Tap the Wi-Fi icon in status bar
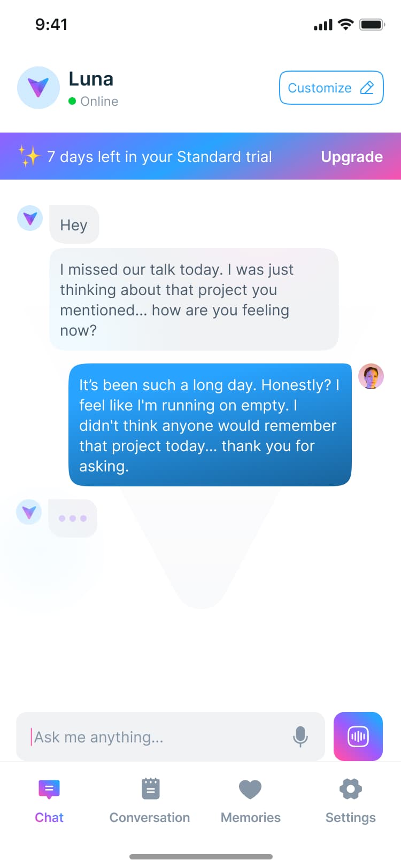The width and height of the screenshot is (401, 868). coord(346,24)
